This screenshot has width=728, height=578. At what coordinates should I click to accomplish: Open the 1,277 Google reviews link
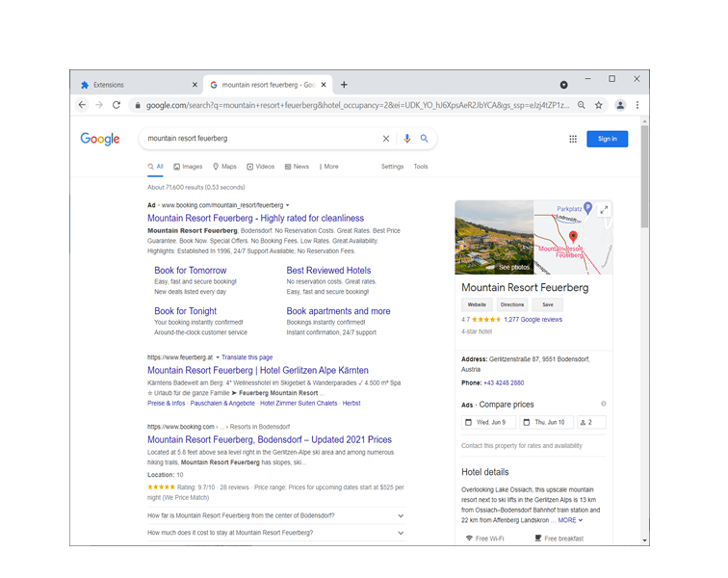533,320
